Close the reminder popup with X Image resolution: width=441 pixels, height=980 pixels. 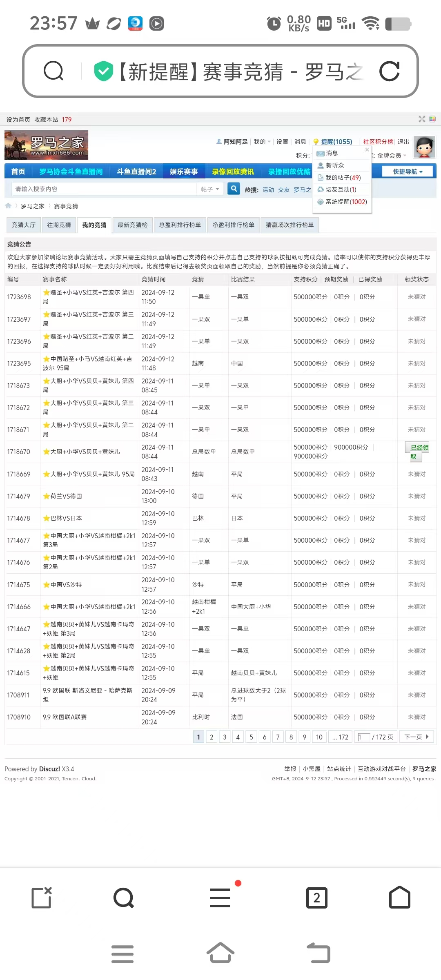tap(367, 150)
